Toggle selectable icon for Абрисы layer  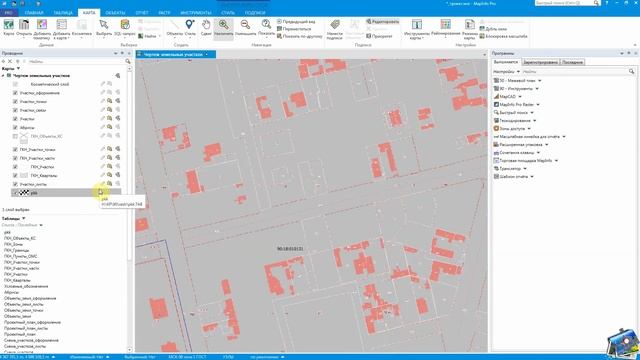pos(109,127)
